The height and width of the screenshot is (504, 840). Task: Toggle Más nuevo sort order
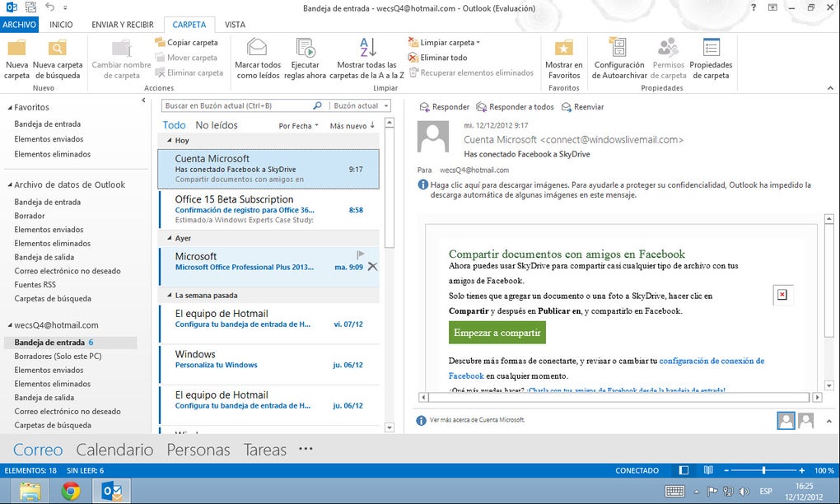click(352, 126)
